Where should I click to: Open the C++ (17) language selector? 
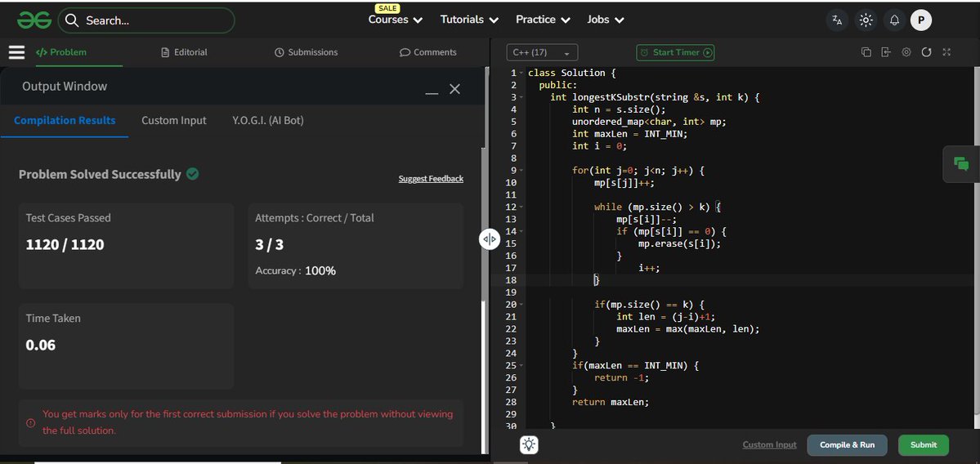(x=542, y=52)
